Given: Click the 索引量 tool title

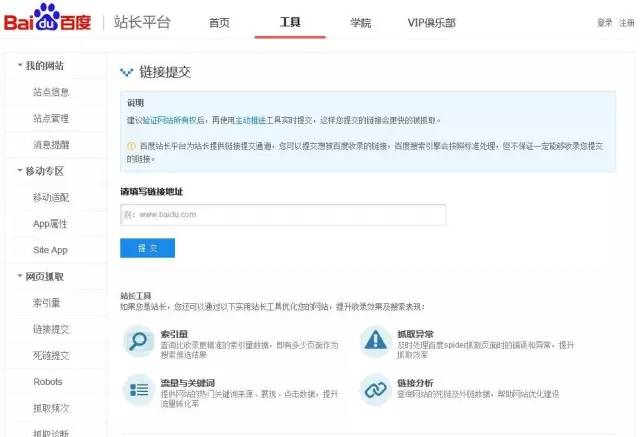Looking at the screenshot, I should pos(174,334).
